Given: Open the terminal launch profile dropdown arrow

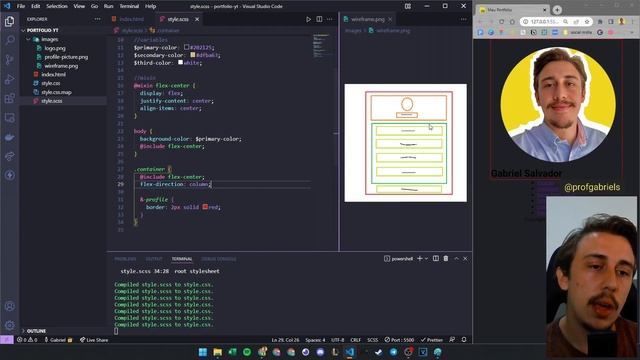Looking at the screenshot, I should pos(426,259).
